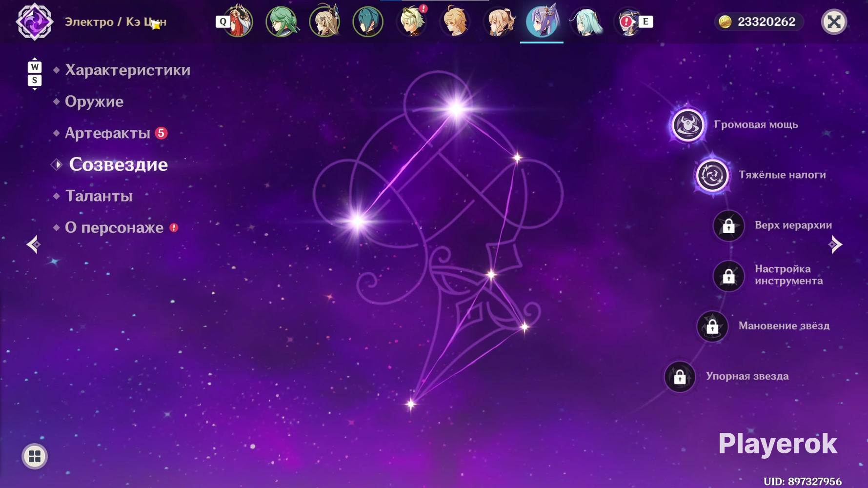Select the locked Мановение звёзд constellation
Screen dimensions: 868x488
tap(712, 326)
